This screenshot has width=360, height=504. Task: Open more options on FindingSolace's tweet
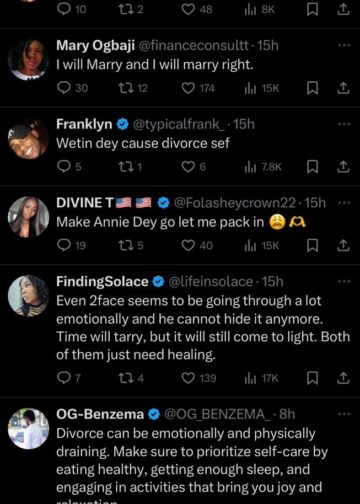(344, 282)
